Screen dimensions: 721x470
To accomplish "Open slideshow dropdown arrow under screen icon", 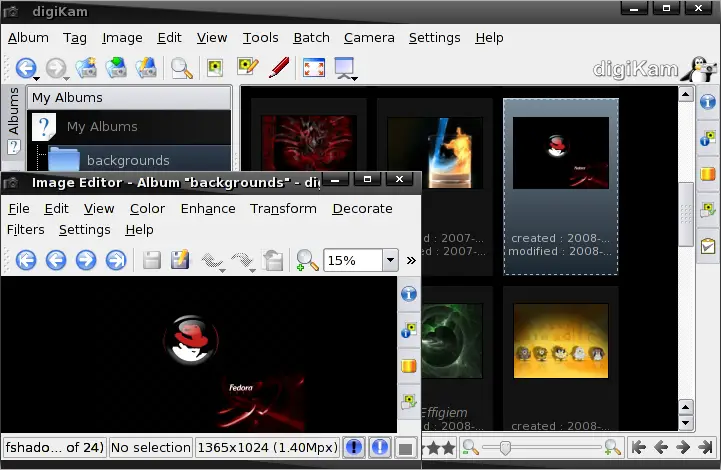I will click(x=355, y=79).
